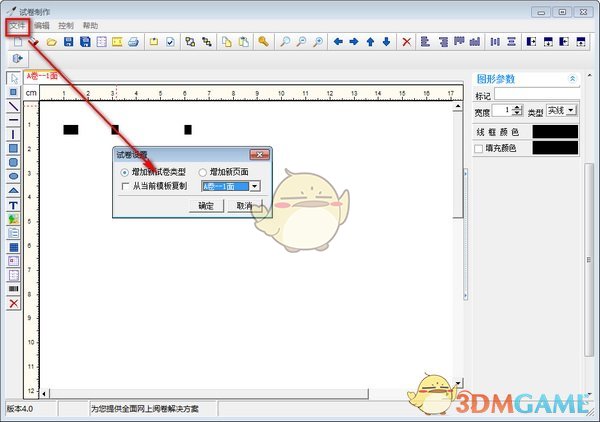The image size is (600, 422).
Task: Click 确定 button in dialog
Action: (x=206, y=206)
